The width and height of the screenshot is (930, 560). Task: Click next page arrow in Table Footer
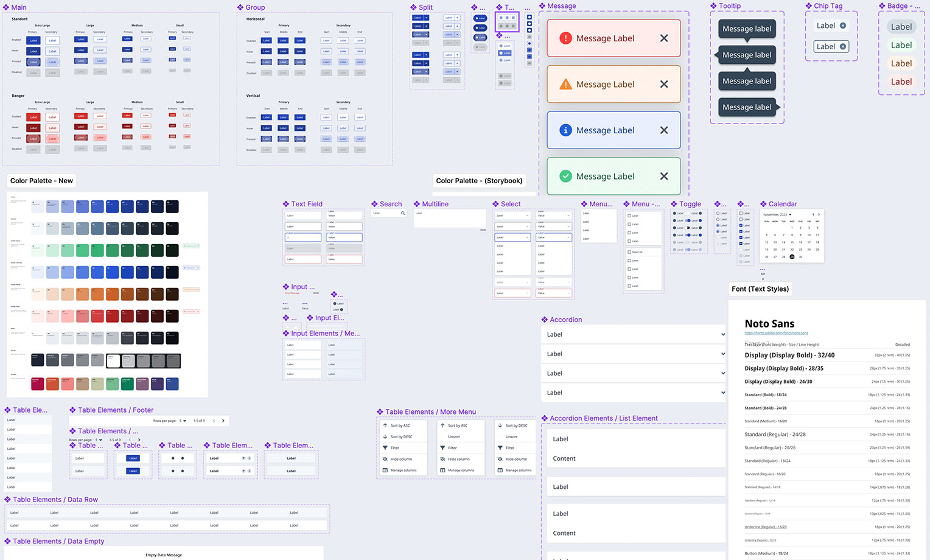(223, 421)
